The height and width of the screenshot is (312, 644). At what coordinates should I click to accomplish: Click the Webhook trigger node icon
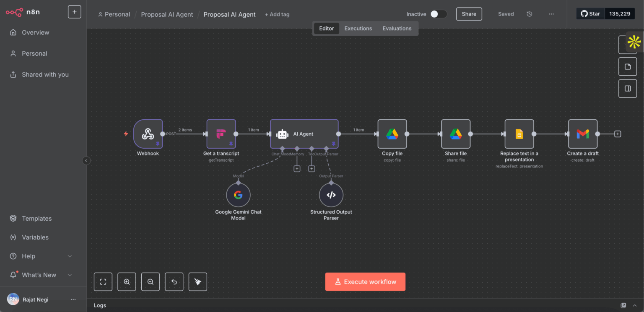pos(148,134)
